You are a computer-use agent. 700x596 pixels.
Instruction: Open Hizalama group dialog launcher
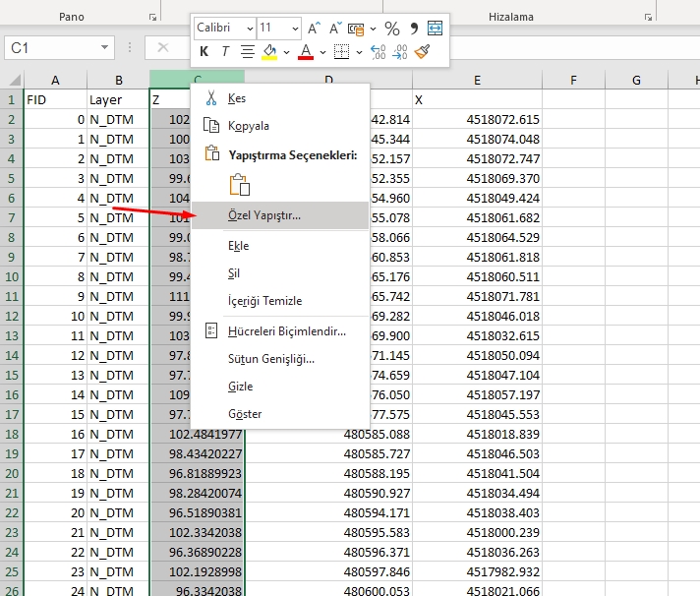pos(648,18)
